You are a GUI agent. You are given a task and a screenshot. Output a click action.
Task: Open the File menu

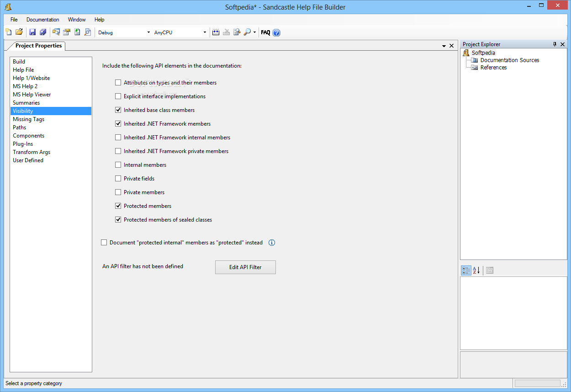click(x=14, y=20)
